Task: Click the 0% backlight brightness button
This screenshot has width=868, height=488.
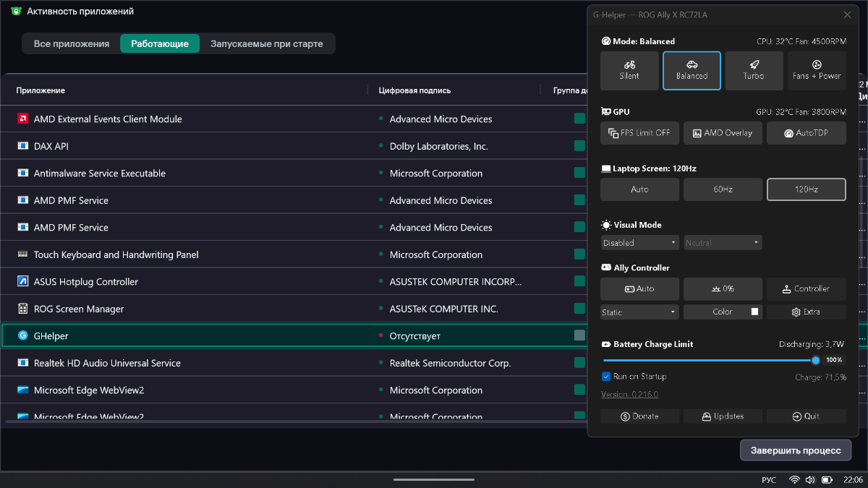Action: pyautogui.click(x=723, y=288)
